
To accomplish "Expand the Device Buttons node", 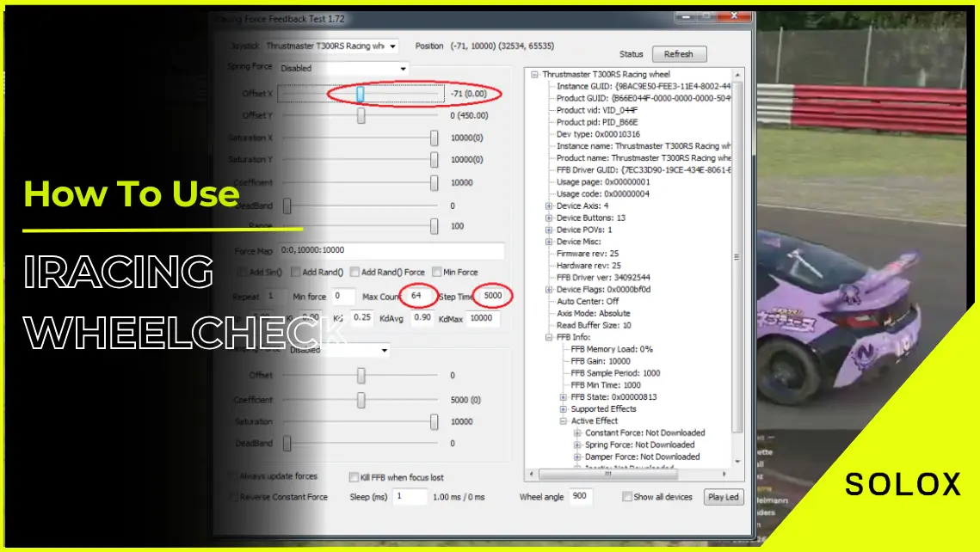I will tap(549, 218).
